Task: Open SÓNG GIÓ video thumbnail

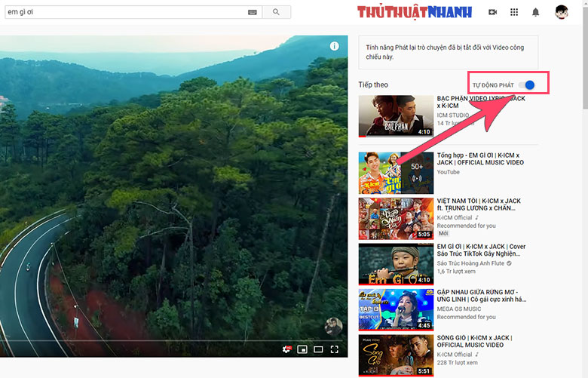Action: (x=396, y=355)
